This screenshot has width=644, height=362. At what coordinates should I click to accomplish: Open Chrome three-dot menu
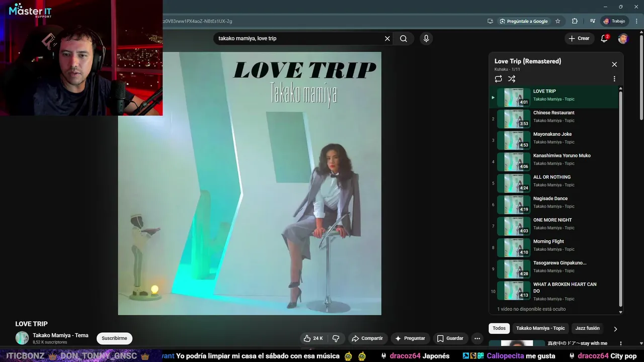coord(636,21)
